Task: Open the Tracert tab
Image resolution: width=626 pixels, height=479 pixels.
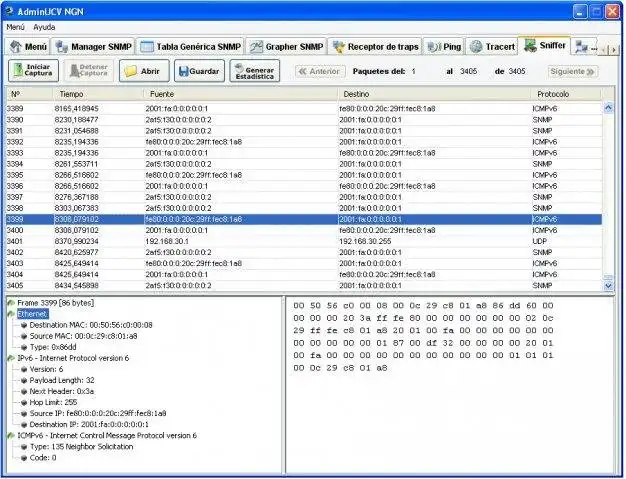Action: [492, 47]
